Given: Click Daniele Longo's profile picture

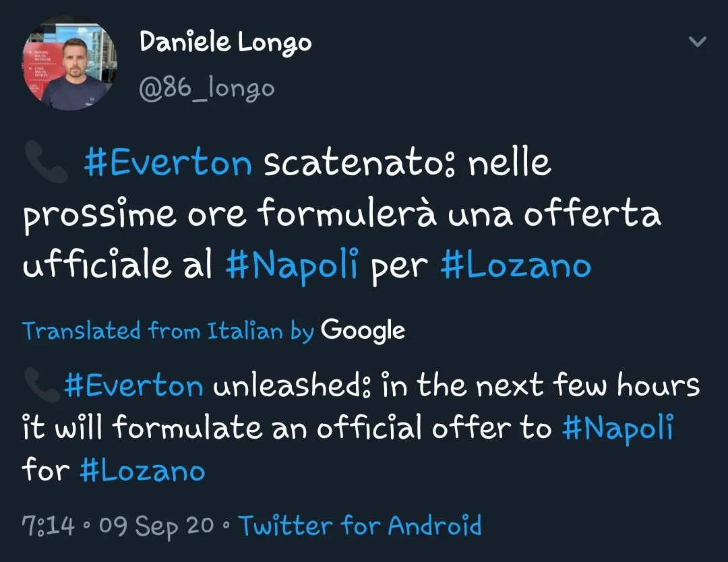Looking at the screenshot, I should pos(70,65).
